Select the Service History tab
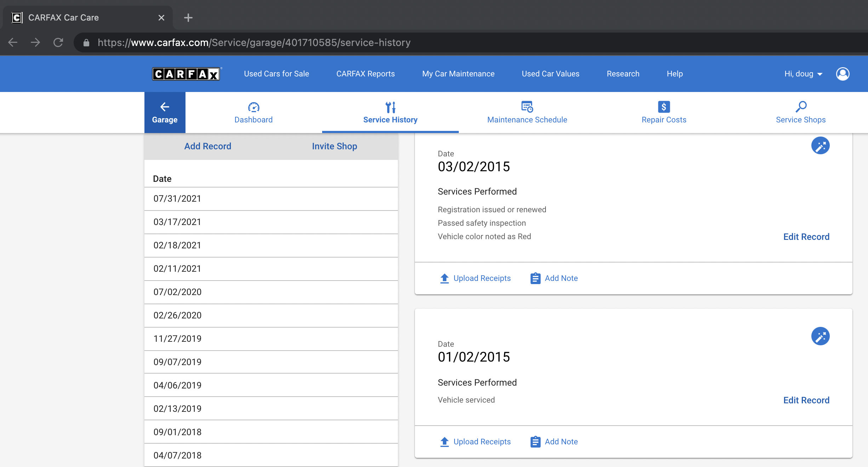This screenshot has height=467, width=868. [x=390, y=113]
